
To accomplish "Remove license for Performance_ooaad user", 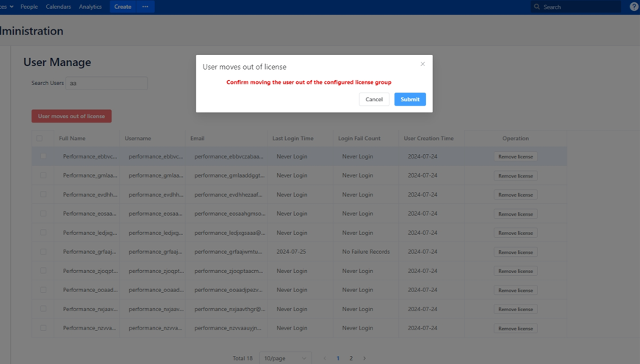I will coord(516,290).
